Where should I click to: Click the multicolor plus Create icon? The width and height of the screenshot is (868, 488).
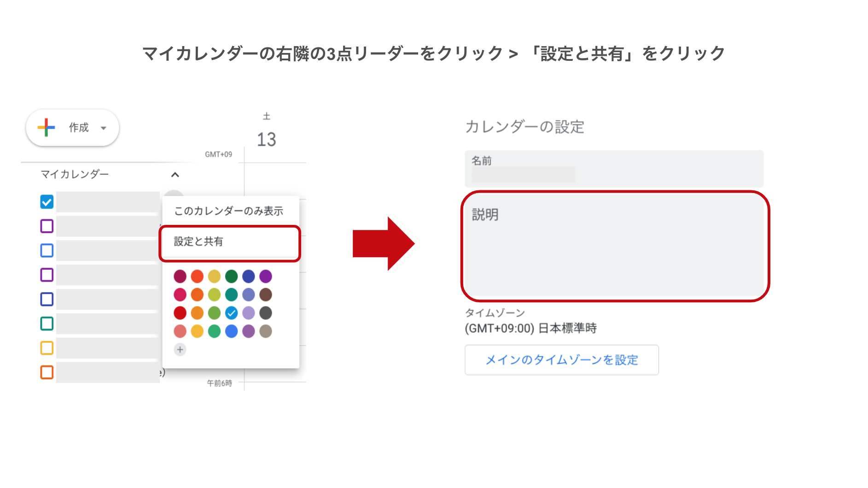[46, 128]
